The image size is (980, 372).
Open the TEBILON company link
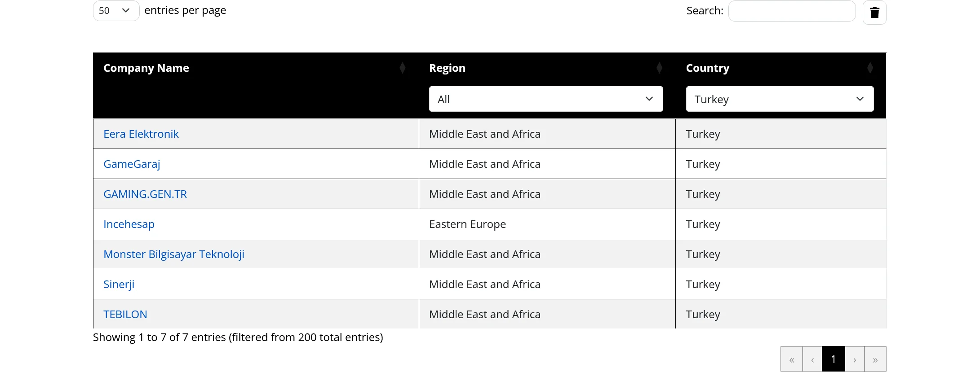coord(125,315)
